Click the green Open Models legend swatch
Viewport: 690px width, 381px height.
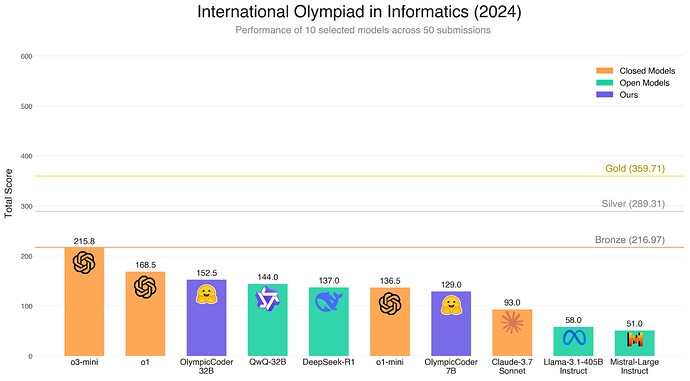(604, 83)
